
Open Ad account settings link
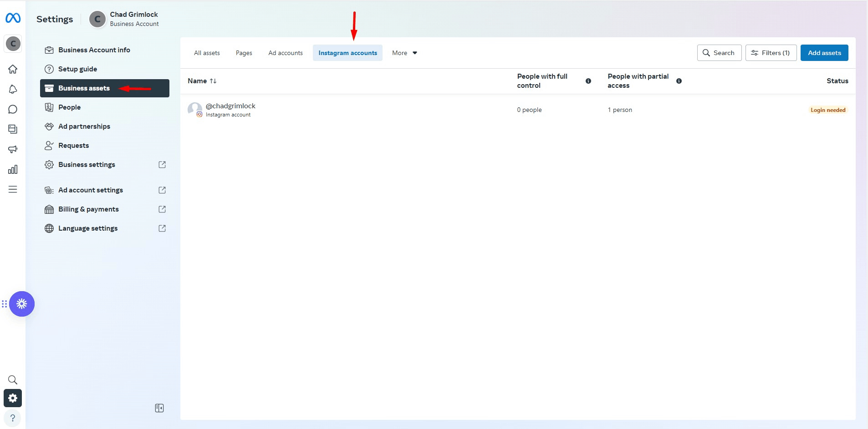click(105, 190)
